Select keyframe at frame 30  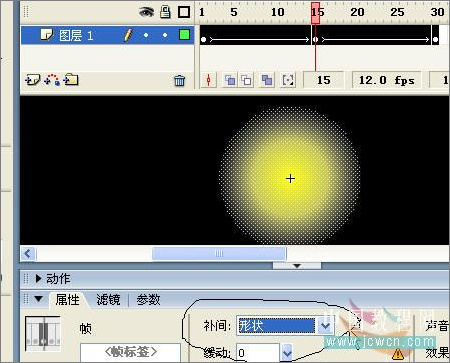coord(435,40)
